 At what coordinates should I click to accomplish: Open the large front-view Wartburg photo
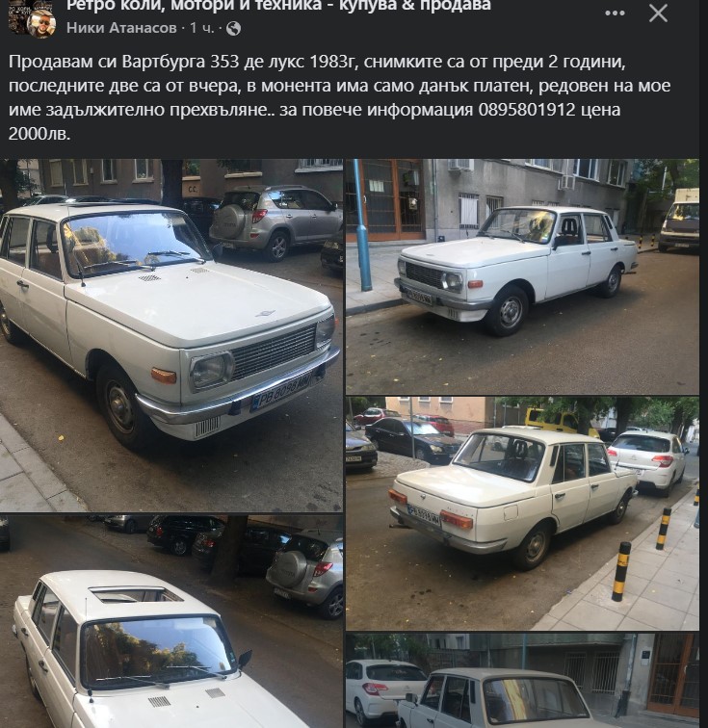coord(171,335)
